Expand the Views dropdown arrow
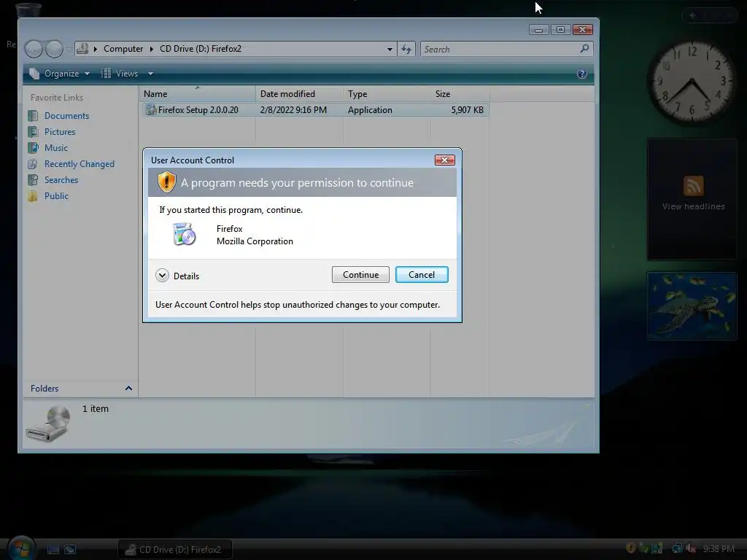Viewport: 747px width, 560px height. [150, 74]
